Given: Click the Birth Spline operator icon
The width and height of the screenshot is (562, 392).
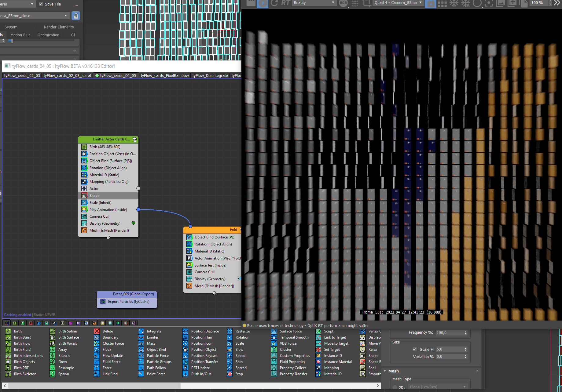Looking at the screenshot, I should (53, 331).
